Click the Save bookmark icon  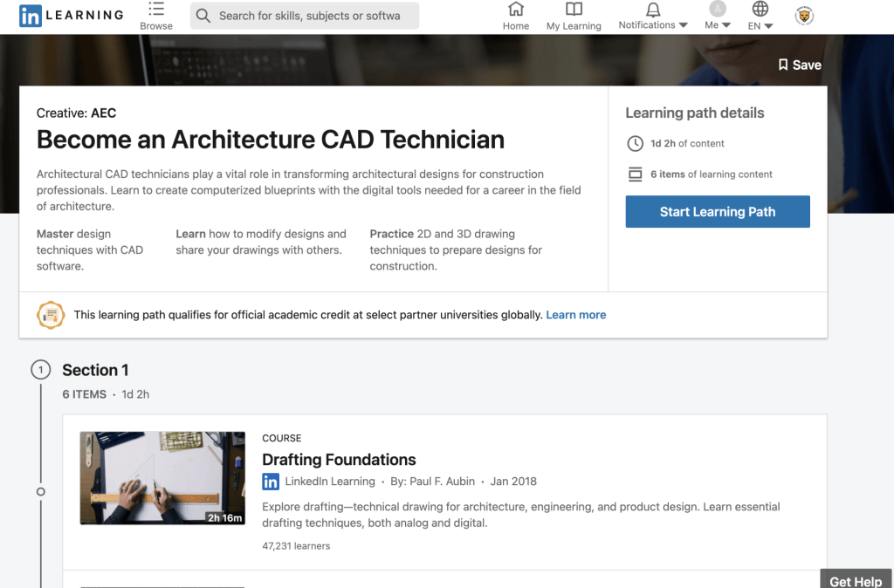click(x=783, y=65)
